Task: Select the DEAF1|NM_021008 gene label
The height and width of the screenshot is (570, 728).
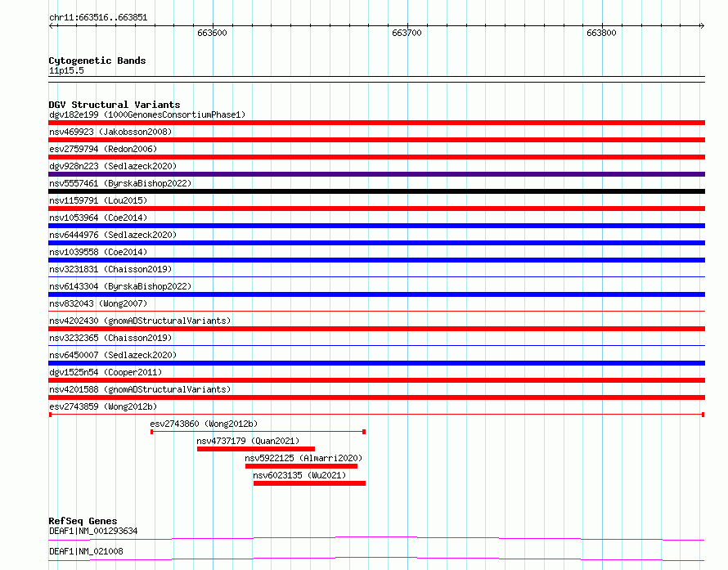Action: click(x=86, y=551)
